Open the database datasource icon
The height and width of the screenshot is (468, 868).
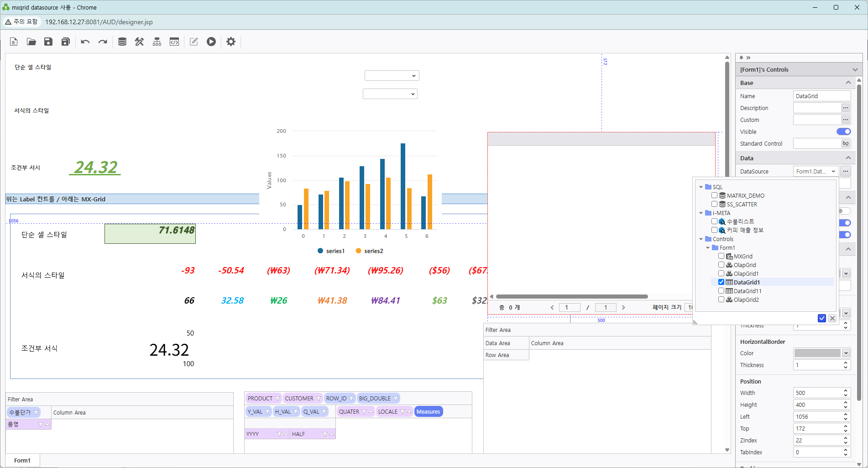tap(122, 42)
